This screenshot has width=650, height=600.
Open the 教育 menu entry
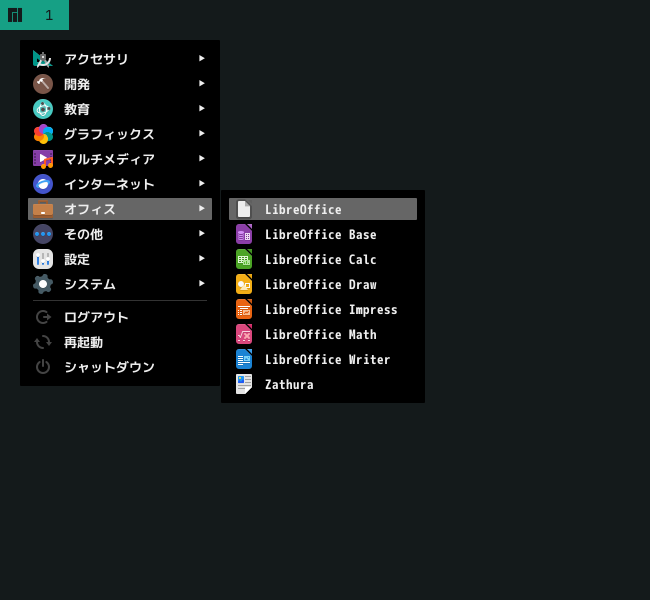coord(120,109)
